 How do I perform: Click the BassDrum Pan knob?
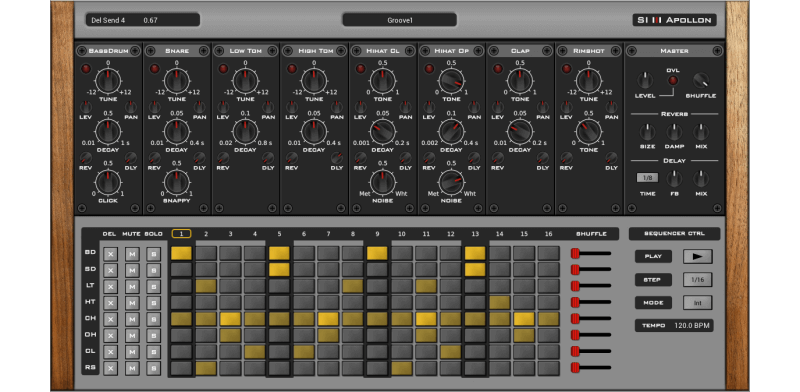pos(131,107)
